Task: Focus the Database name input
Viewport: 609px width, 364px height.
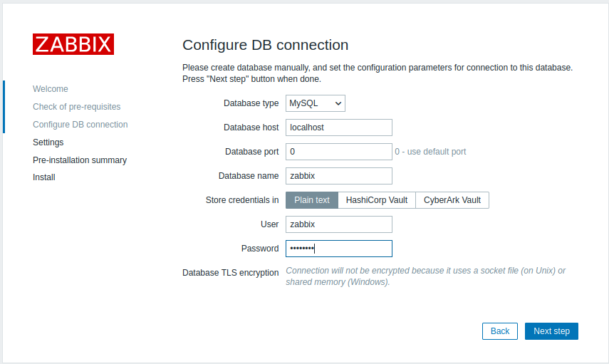Action: (x=338, y=176)
